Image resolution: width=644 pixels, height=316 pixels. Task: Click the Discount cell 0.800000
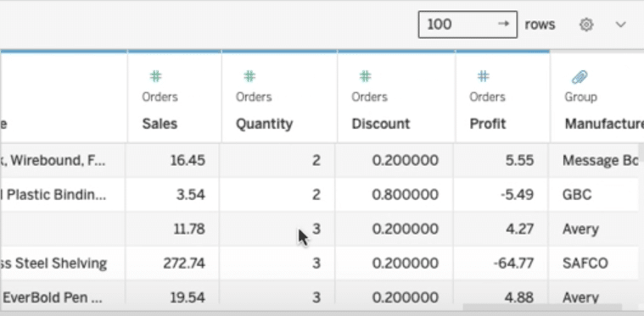395,195
